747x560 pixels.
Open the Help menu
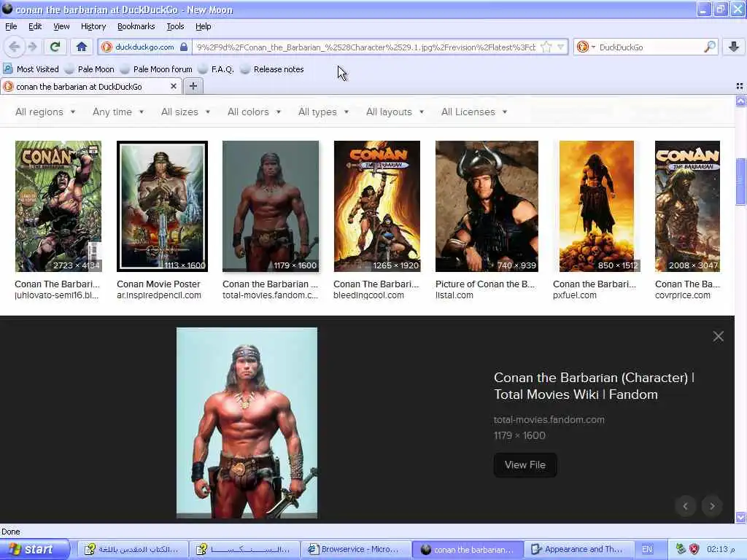203,27
